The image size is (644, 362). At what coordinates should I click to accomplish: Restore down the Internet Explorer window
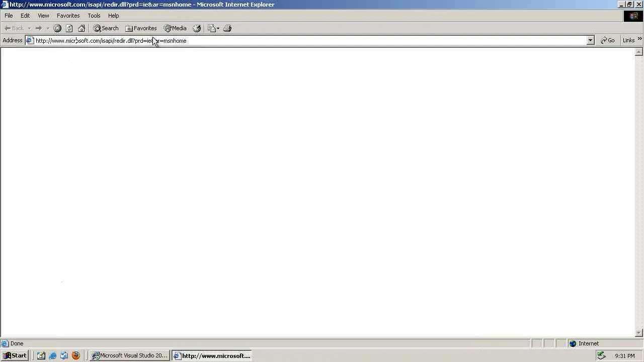[x=629, y=5]
